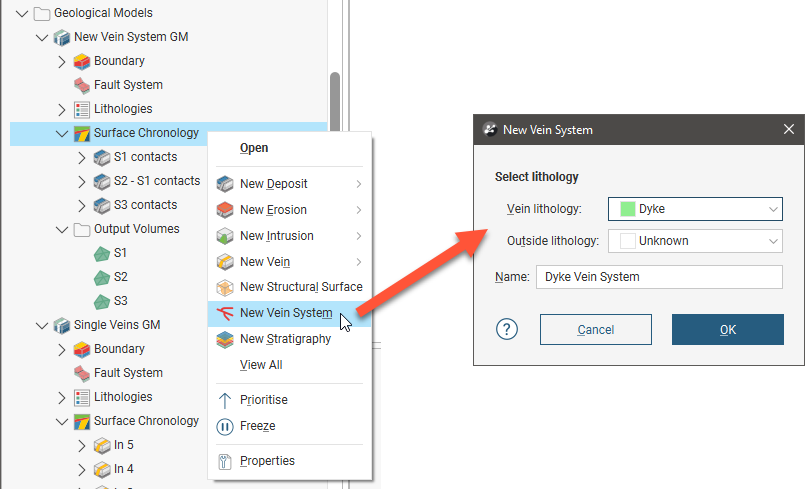The image size is (805, 489).
Task: Click the Lithologies icon under New Vein System GM
Action: pyautogui.click(x=82, y=109)
